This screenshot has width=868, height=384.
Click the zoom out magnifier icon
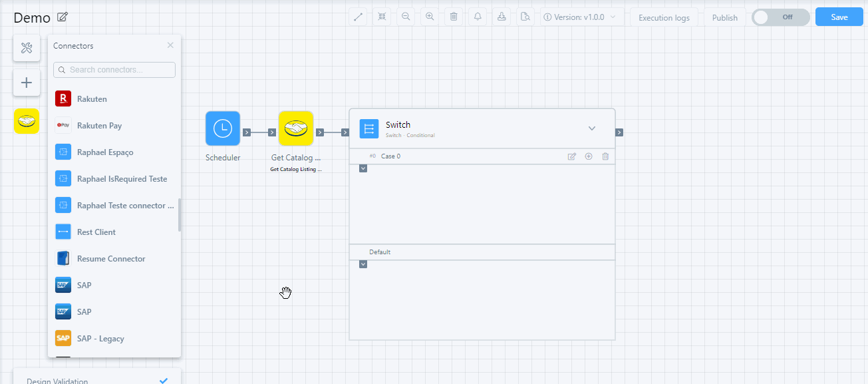click(x=406, y=17)
